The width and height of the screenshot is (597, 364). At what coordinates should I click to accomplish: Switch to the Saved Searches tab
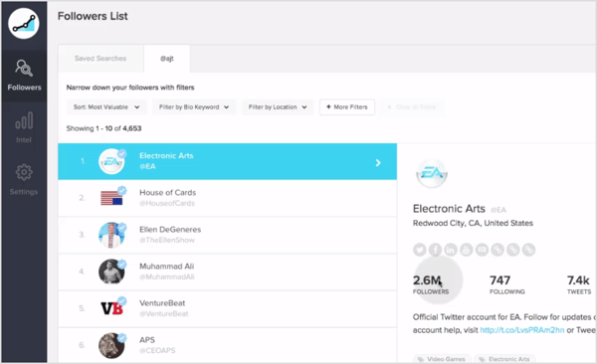pos(100,59)
